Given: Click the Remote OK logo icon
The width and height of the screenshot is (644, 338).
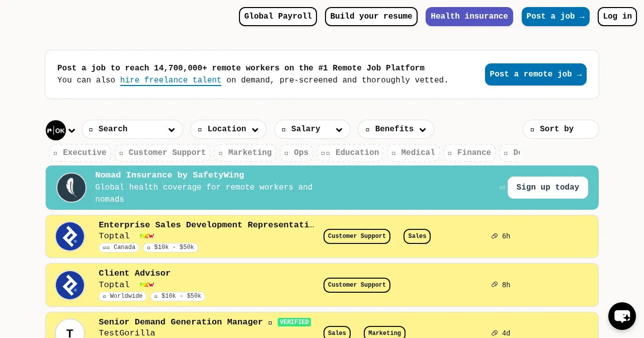Looking at the screenshot, I should pos(56,130).
